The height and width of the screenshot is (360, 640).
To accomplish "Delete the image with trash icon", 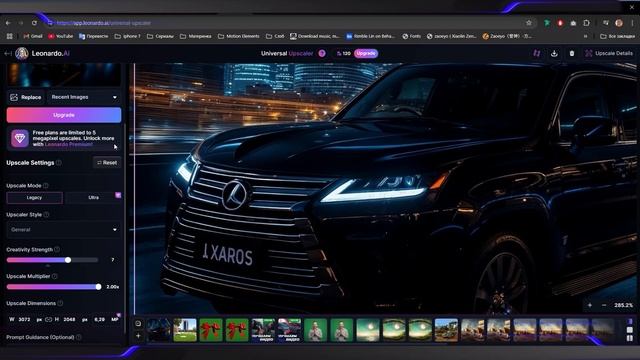I will pyautogui.click(x=572, y=53).
